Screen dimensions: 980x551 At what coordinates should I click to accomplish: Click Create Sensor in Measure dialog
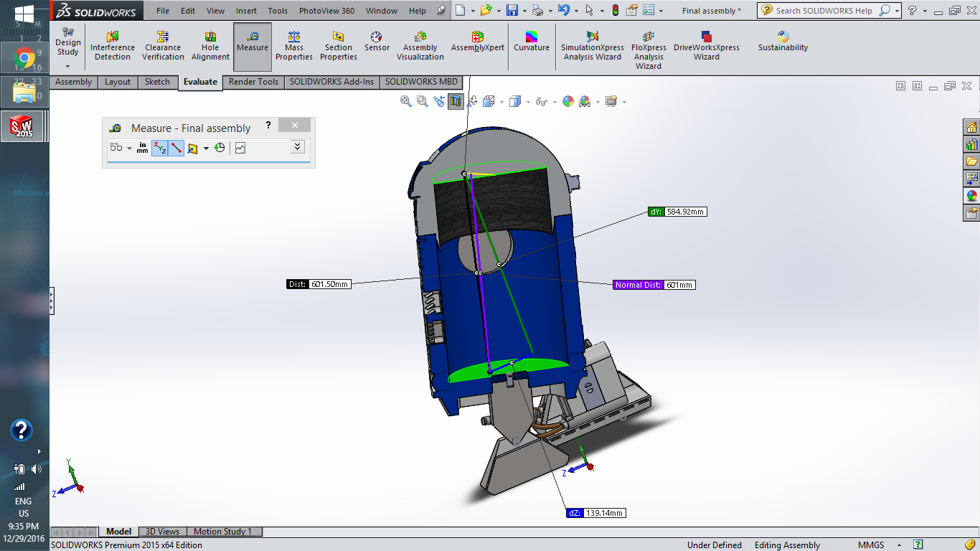[x=240, y=148]
